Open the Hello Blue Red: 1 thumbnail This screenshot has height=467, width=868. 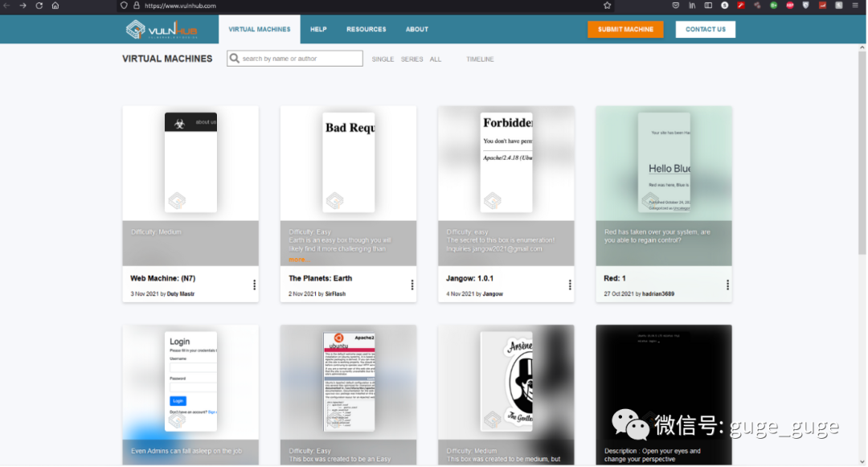click(x=664, y=162)
